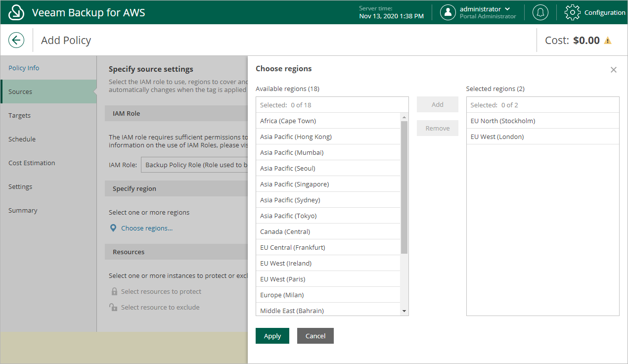The image size is (628, 364).
Task: Open the notifications bell icon
Action: coord(540,12)
